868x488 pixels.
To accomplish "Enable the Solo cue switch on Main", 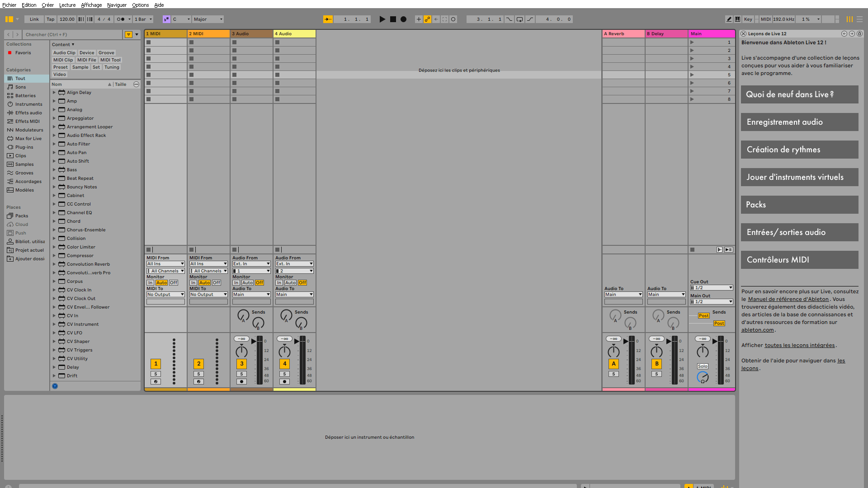I will point(702,366).
